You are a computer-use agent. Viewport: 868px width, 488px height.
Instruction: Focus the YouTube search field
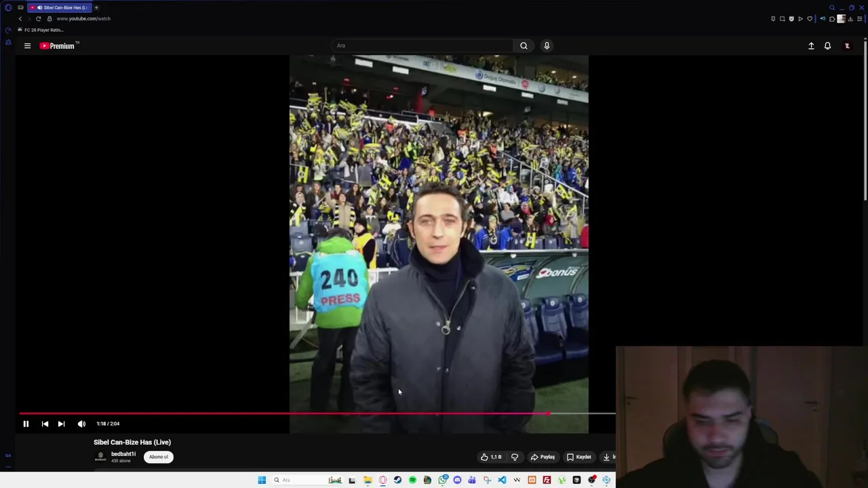tap(423, 45)
